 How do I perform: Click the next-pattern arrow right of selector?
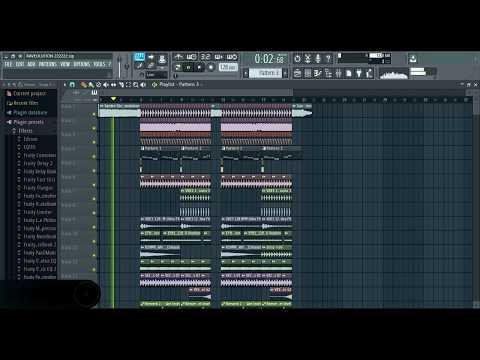[x=286, y=73]
